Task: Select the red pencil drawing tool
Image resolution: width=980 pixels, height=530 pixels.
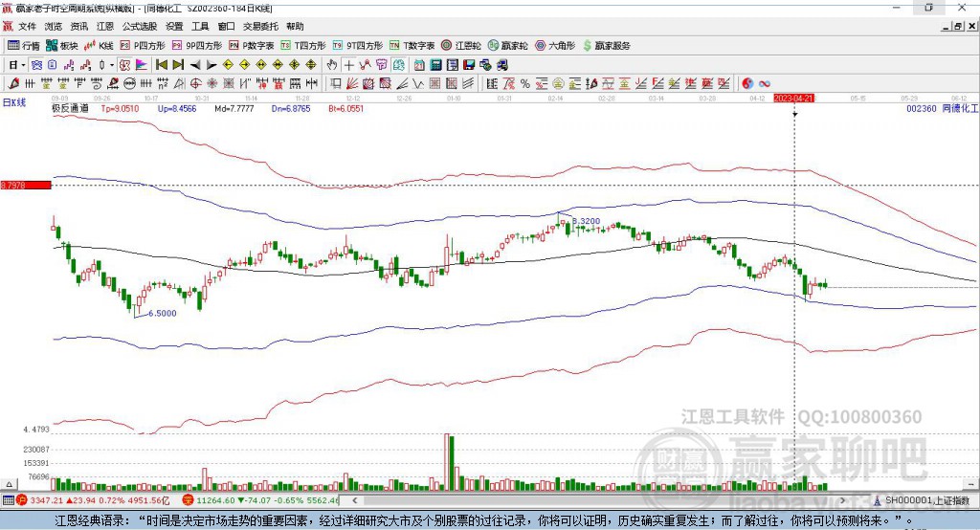Action: coord(13,83)
